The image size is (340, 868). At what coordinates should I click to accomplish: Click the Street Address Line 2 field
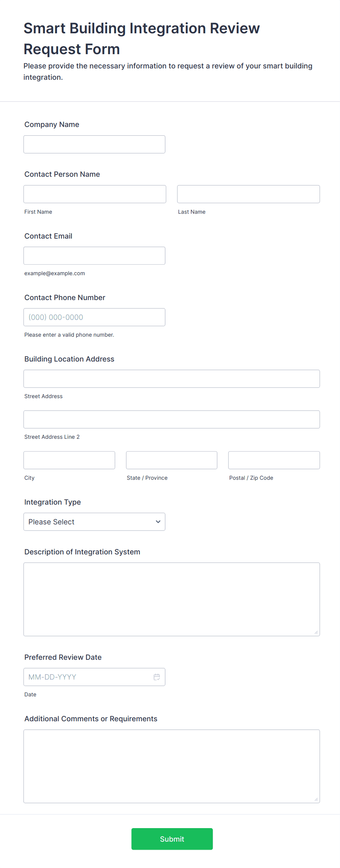pyautogui.click(x=171, y=419)
